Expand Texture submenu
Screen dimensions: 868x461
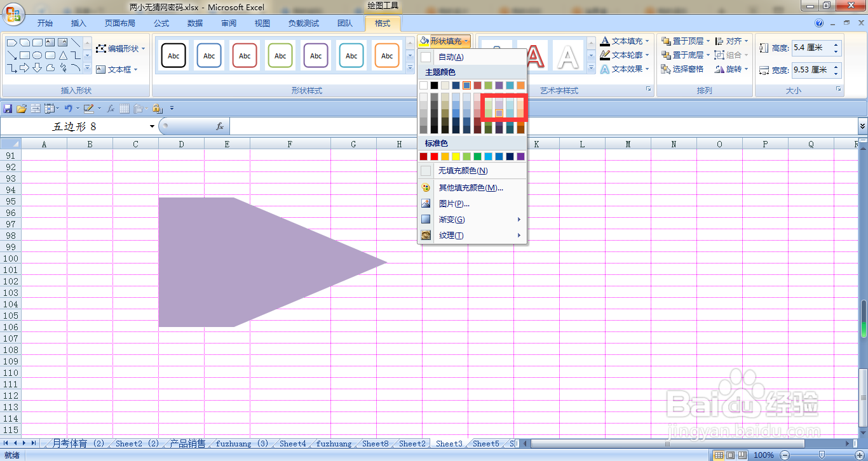(x=471, y=236)
